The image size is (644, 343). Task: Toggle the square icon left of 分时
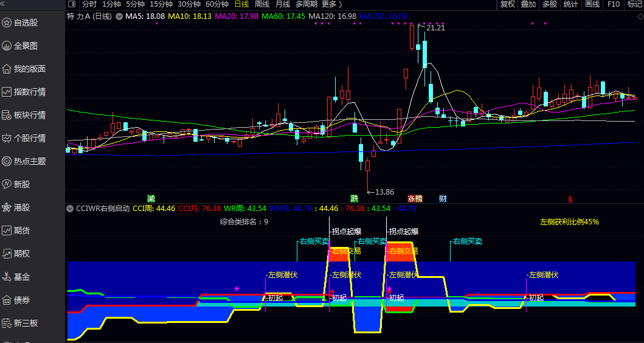coord(72,4)
